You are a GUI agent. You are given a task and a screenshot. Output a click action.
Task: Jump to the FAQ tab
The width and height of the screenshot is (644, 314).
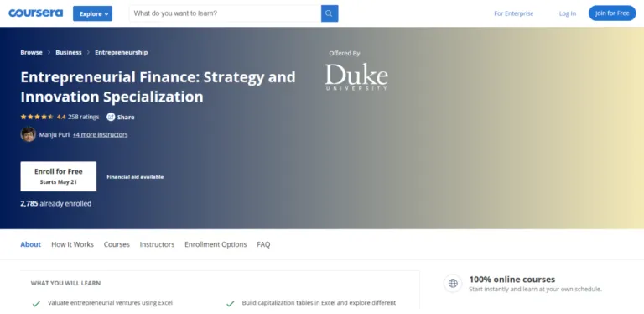pos(263,244)
